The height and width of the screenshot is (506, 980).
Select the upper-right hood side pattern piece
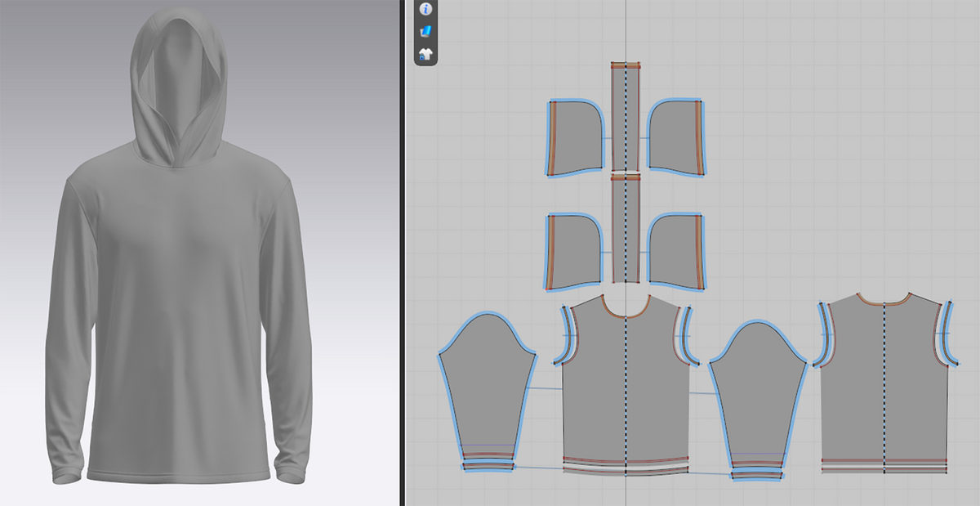676,138
